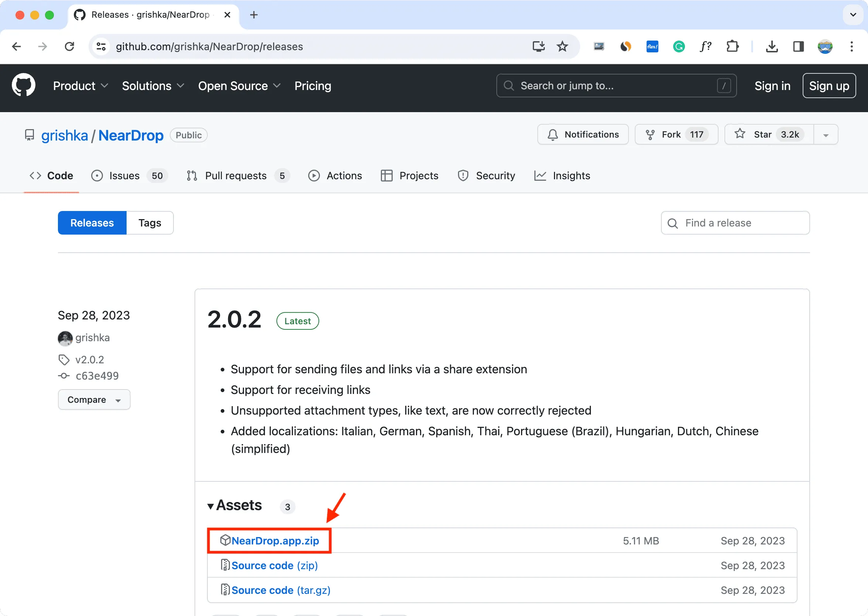Open site info icon in the address bar
This screenshot has height=616, width=868.
[101, 46]
